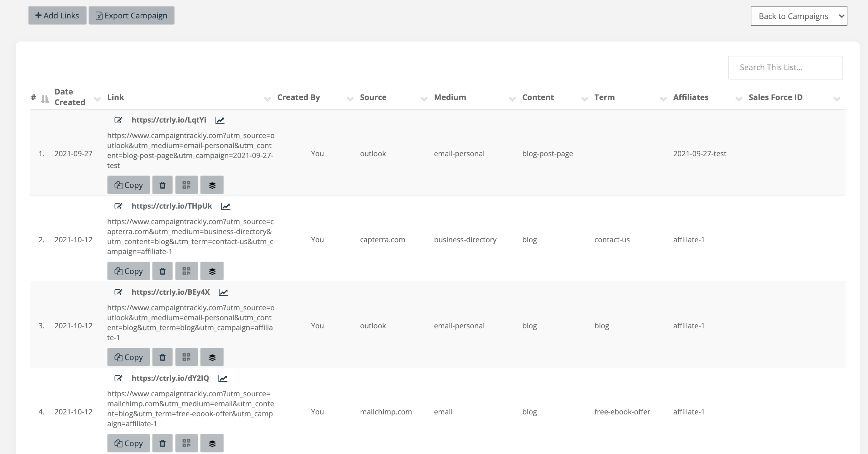Screen dimensions: 868x454
Task: Copy the dY2IQ link
Action: 129,443
